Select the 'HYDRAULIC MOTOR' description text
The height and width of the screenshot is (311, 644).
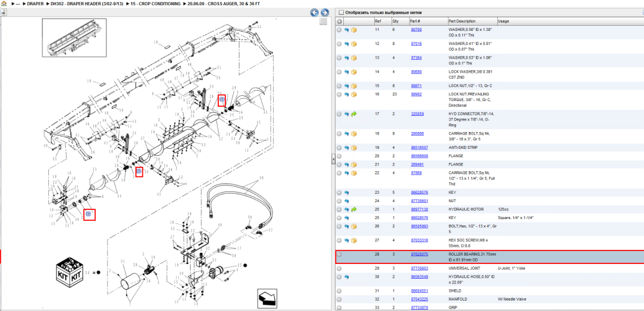coord(465,209)
